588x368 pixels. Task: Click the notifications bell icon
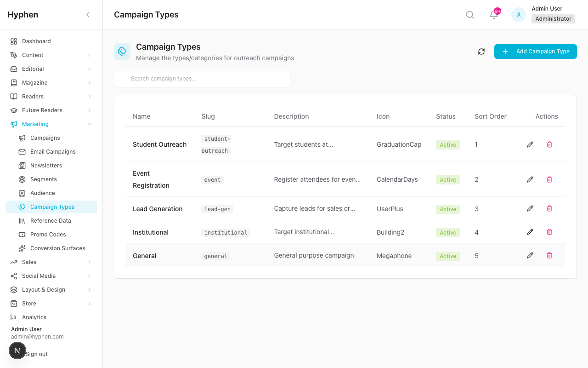pos(493,15)
